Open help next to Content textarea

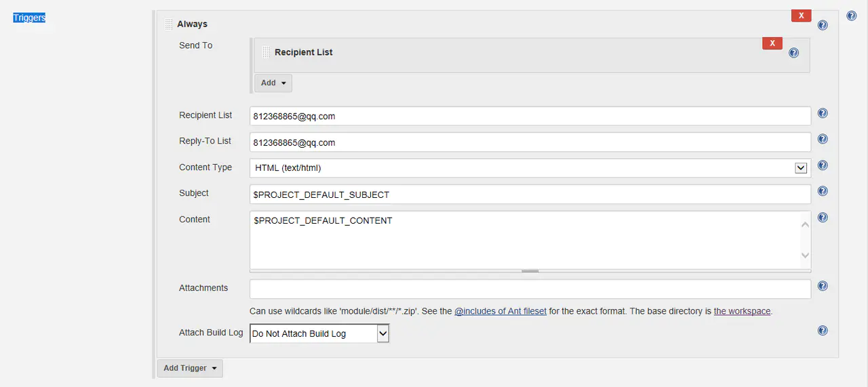[823, 218]
